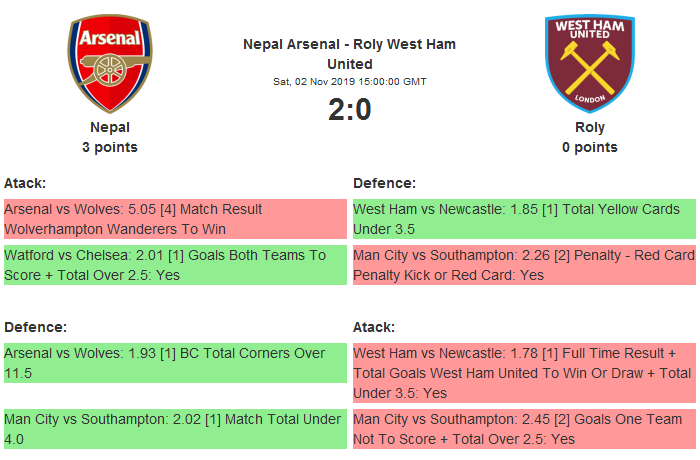The height and width of the screenshot is (460, 700).
Task: Click the 2:0 match score
Action: (x=349, y=110)
